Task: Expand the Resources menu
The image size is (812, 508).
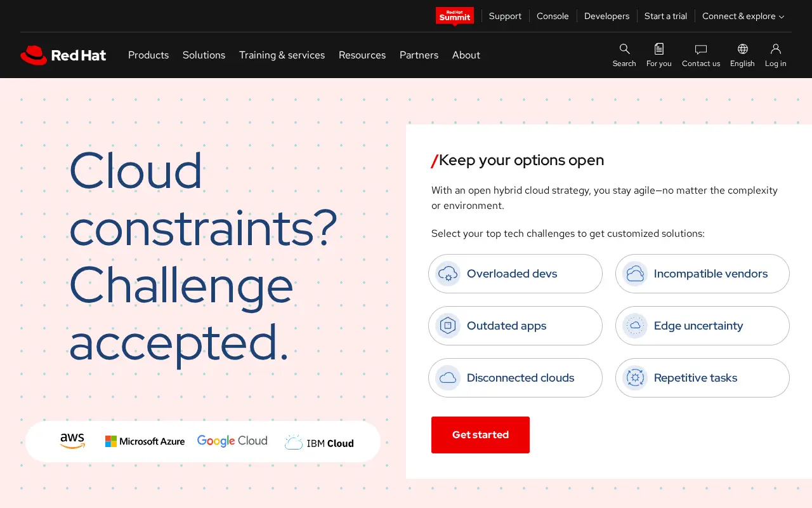Action: pos(362,55)
